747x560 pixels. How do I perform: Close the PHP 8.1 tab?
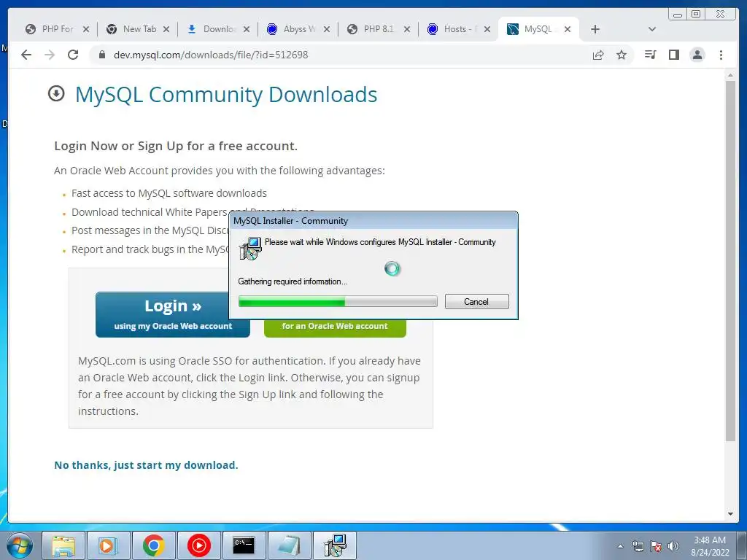(407, 29)
